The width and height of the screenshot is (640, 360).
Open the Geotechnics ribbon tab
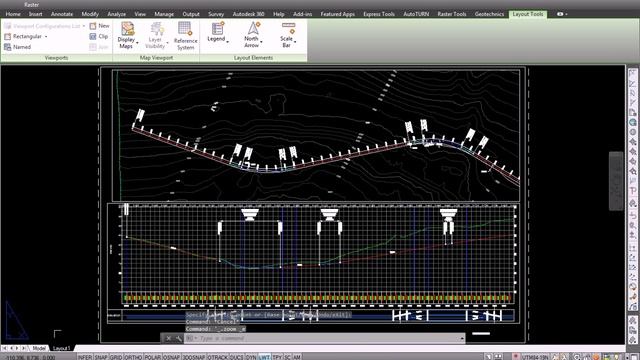click(x=489, y=14)
